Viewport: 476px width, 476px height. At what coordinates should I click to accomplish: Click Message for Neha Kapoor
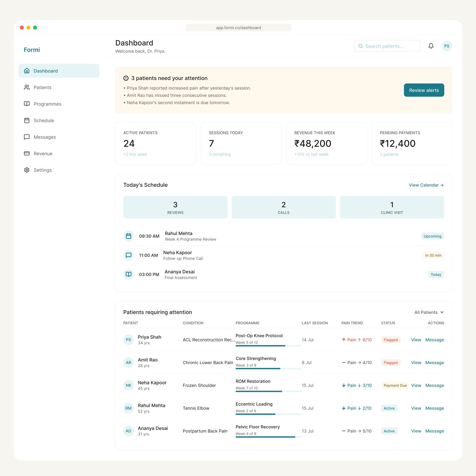435,385
